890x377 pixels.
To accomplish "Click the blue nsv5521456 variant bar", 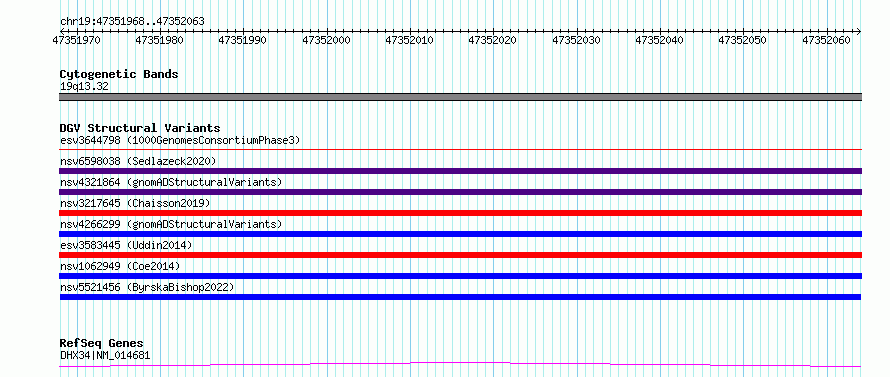I will pos(460,297).
